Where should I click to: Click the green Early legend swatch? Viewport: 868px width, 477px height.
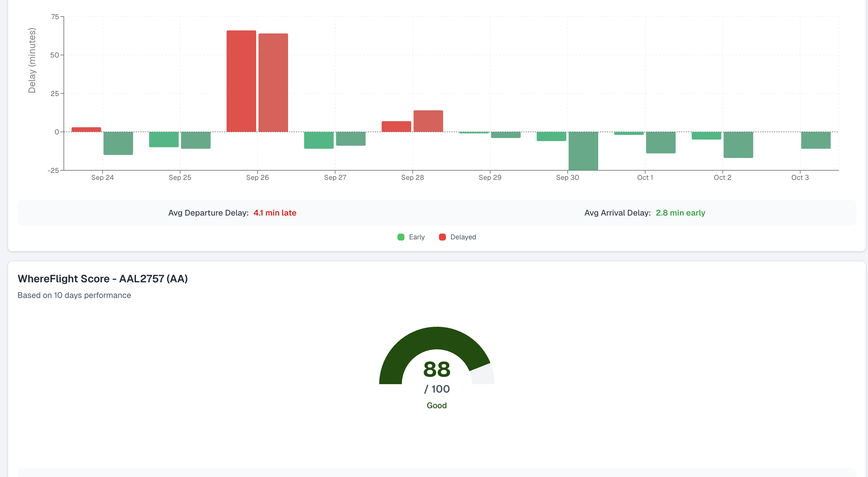(x=401, y=237)
